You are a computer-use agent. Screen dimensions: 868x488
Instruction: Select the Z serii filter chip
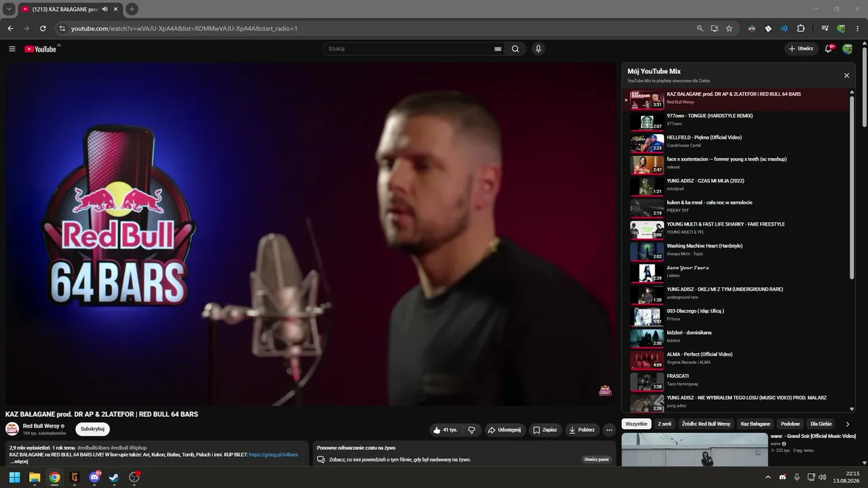coord(665,424)
